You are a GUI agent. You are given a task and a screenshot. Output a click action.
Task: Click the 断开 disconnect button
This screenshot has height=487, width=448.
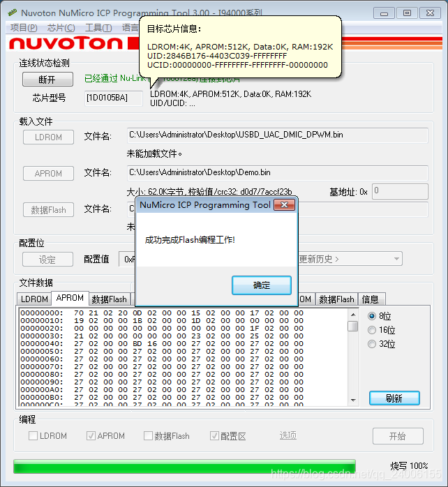pos(47,80)
